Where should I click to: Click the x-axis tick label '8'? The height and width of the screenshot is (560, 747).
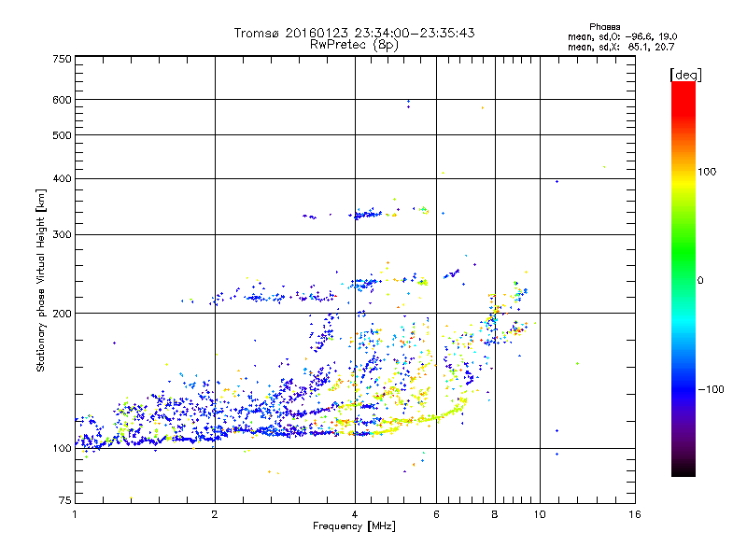tap(495, 514)
